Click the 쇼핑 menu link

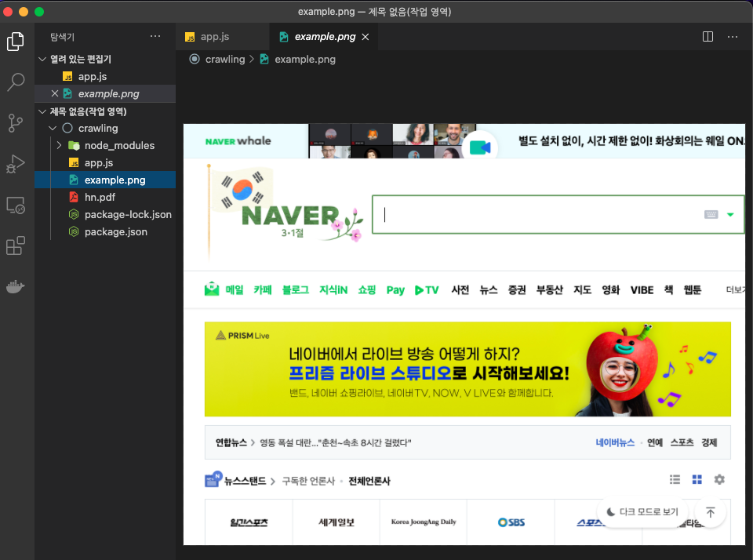coord(367,289)
